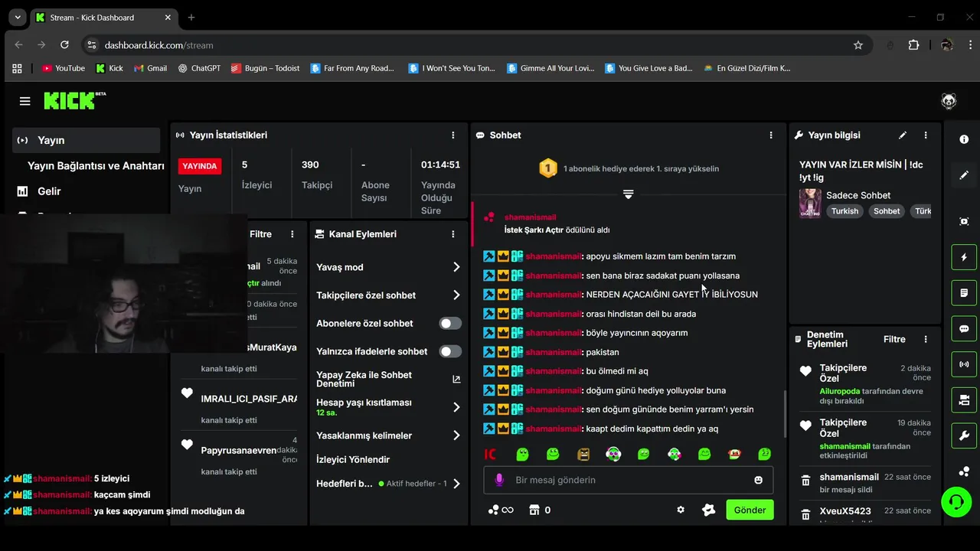The width and height of the screenshot is (980, 551).
Task: Click the focus frame icon in right sidebar
Action: (x=964, y=221)
